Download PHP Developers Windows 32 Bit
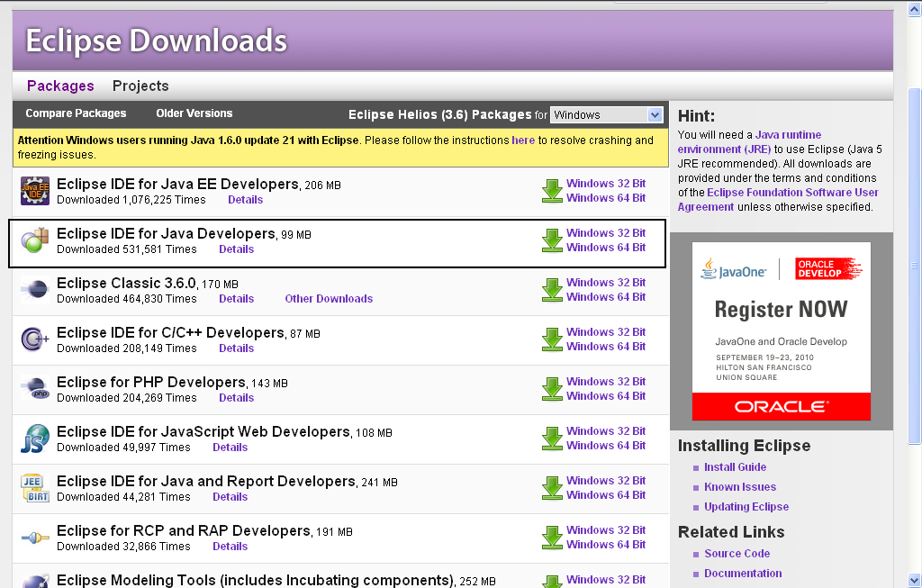The image size is (922, 588). (606, 381)
